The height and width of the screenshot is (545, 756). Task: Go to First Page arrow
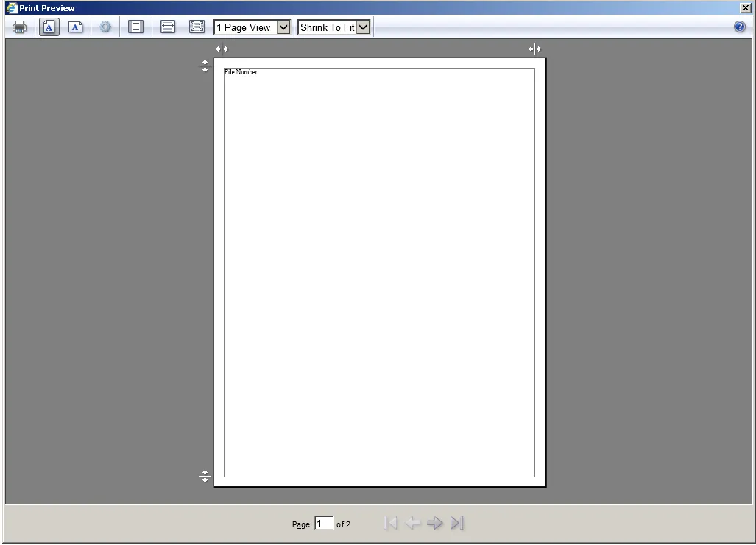[x=391, y=523]
